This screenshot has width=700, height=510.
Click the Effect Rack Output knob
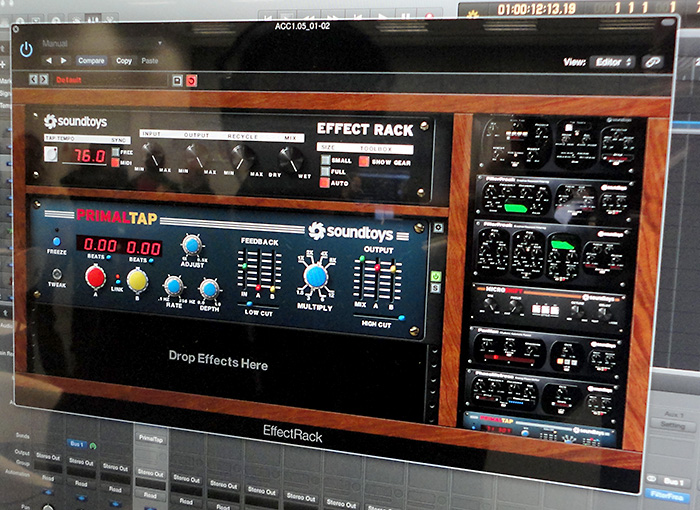(x=197, y=156)
